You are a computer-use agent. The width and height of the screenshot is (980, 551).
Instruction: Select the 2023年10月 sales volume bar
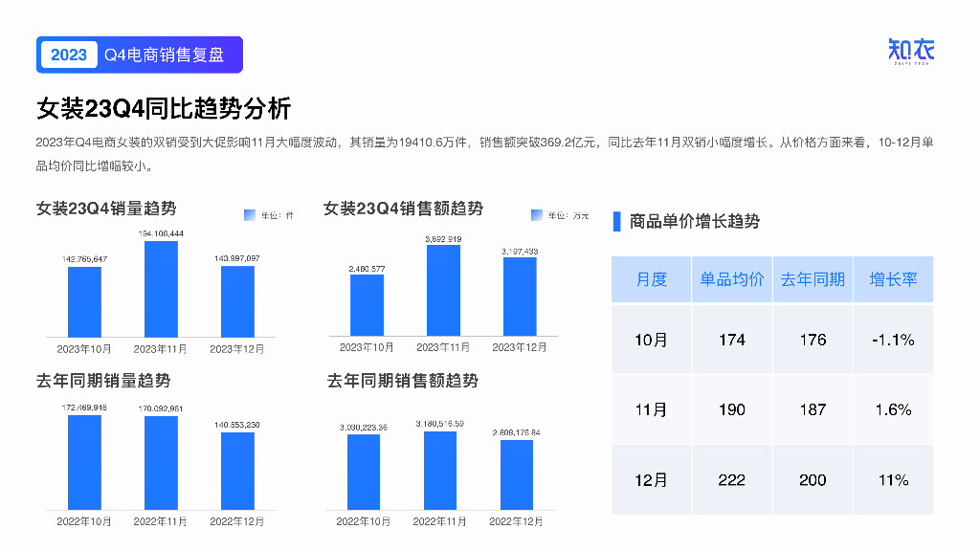click(84, 302)
